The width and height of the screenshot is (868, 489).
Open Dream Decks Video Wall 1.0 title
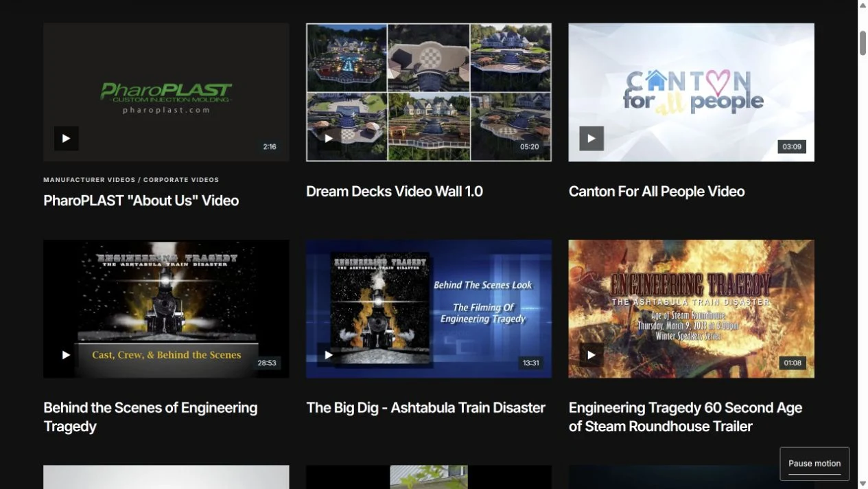[395, 192]
